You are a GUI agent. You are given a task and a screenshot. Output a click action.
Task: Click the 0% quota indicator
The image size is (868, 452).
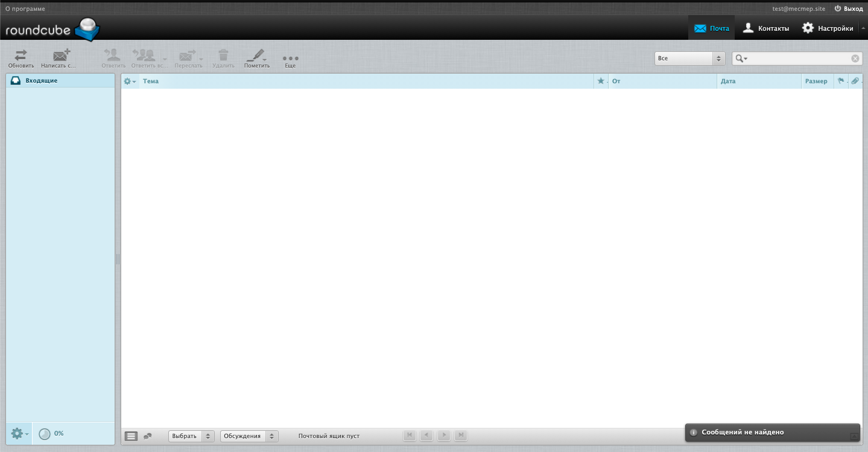coord(51,433)
